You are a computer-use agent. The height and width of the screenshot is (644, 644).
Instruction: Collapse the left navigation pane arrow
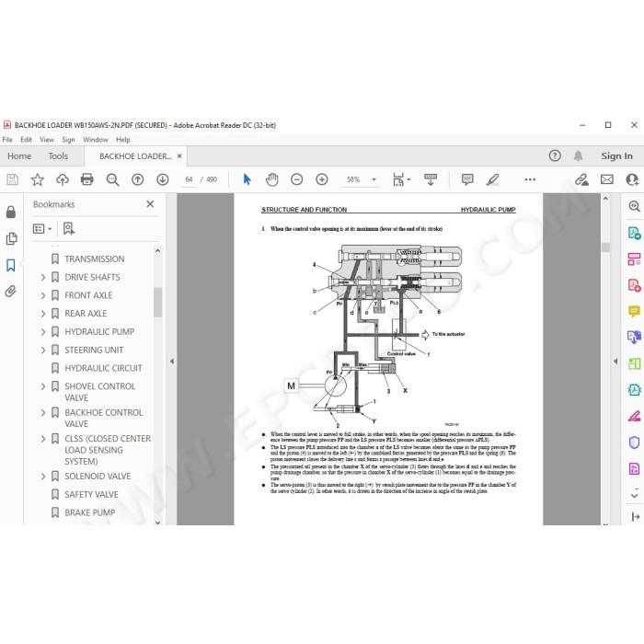click(172, 362)
